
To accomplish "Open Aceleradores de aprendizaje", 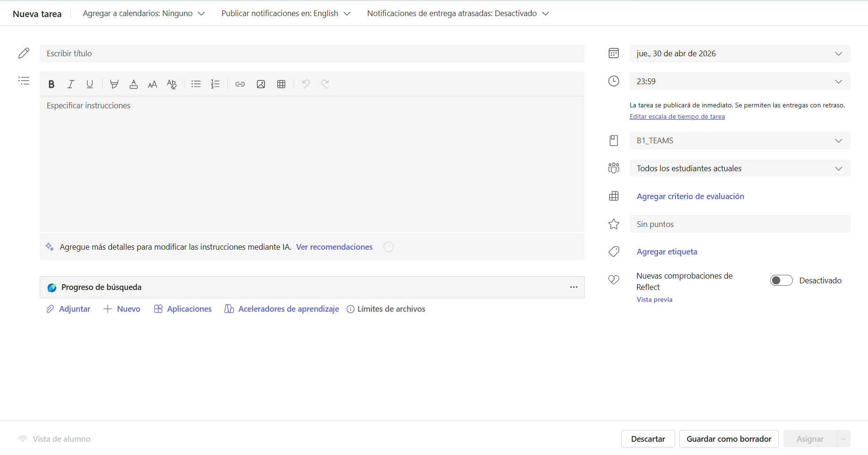I will [282, 309].
